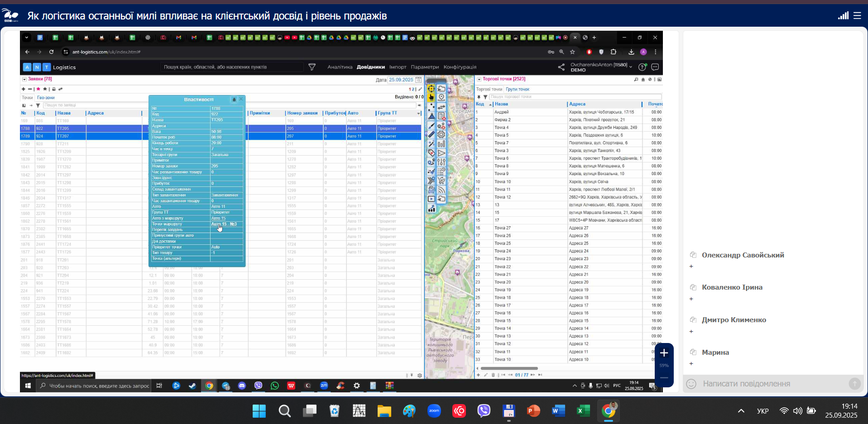Select the hand pan tool on map toolbar
Image resolution: width=868 pixels, height=424 pixels.
[x=431, y=97]
